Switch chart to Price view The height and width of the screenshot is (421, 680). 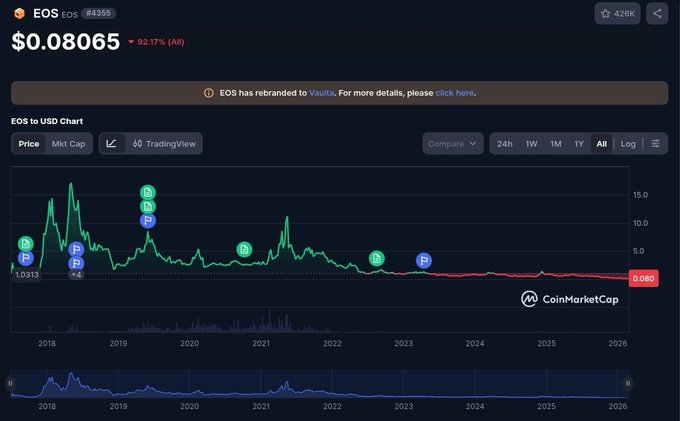click(x=29, y=144)
